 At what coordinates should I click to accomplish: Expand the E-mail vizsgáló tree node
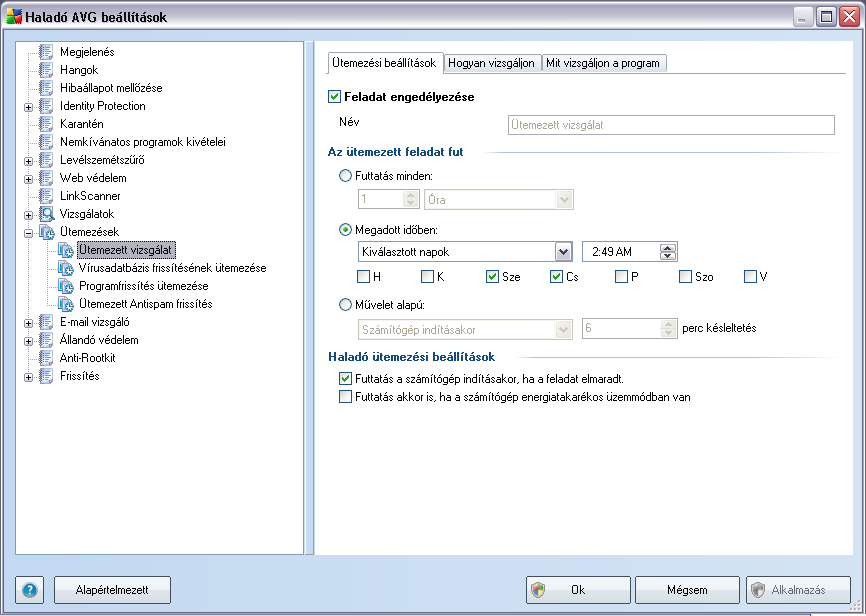tap(28, 323)
